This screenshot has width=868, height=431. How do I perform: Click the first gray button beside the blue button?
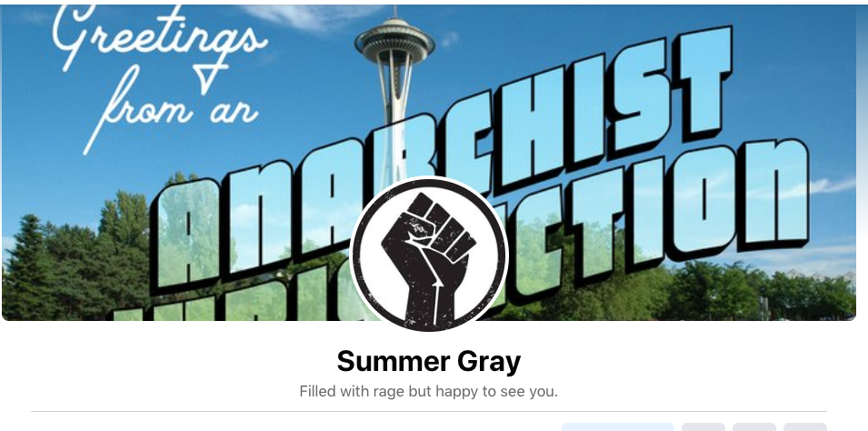tap(703, 427)
